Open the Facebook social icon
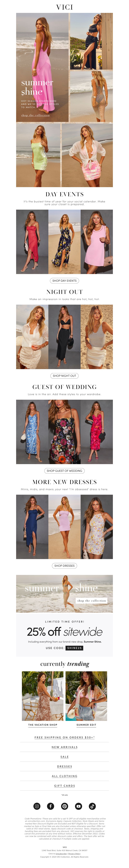129x868 pixels. click(51, 806)
